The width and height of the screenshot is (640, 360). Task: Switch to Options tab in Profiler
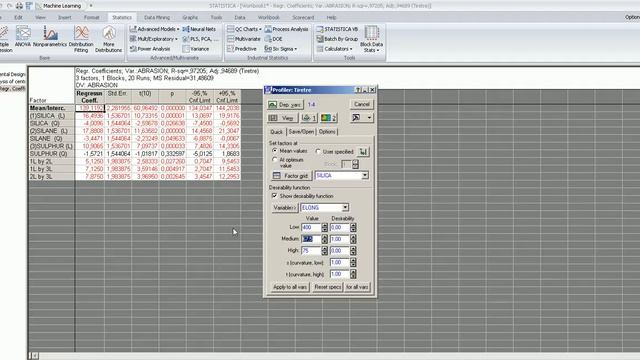[x=327, y=132]
